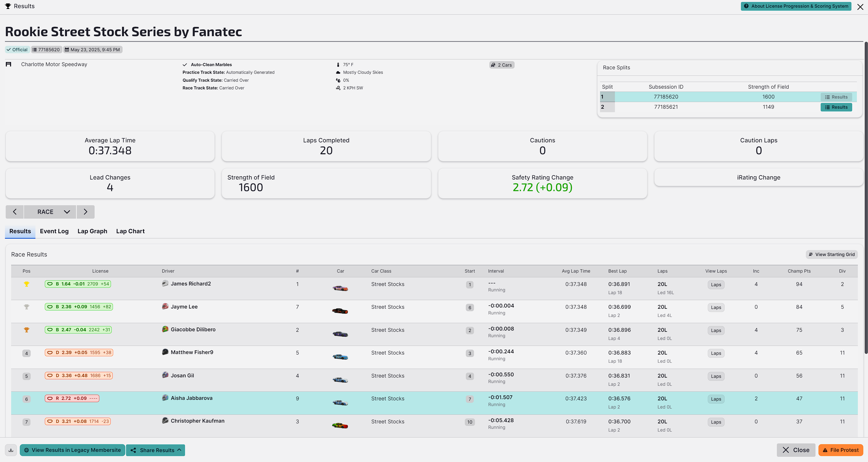Click the next session right arrow
This screenshot has width=868, height=462.
click(85, 212)
